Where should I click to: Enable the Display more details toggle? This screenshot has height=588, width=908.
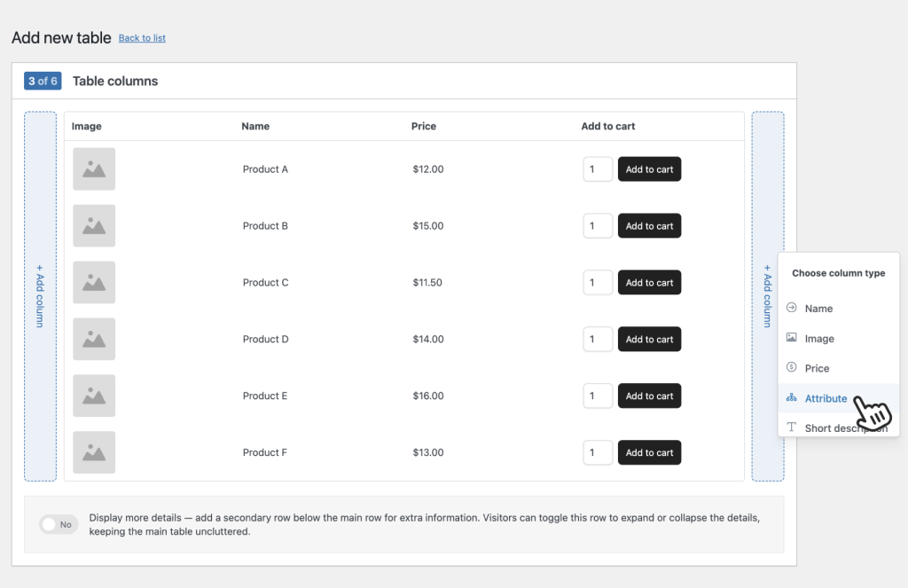[58, 524]
